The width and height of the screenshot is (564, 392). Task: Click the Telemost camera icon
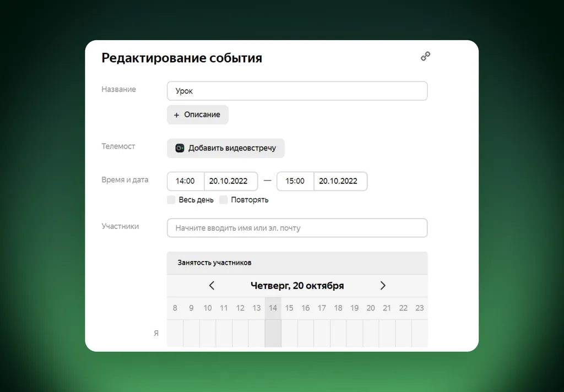tap(180, 148)
